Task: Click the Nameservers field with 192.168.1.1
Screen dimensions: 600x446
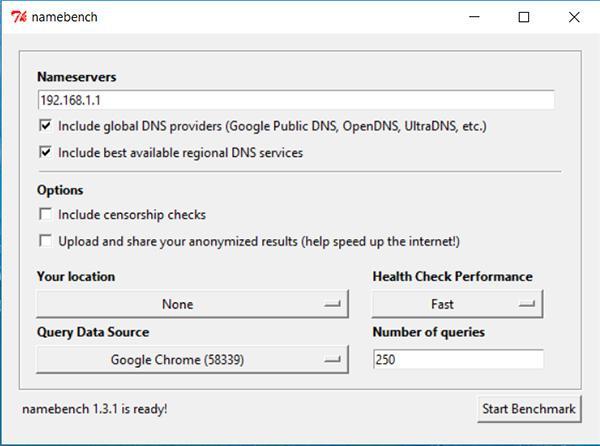Action: 296,100
